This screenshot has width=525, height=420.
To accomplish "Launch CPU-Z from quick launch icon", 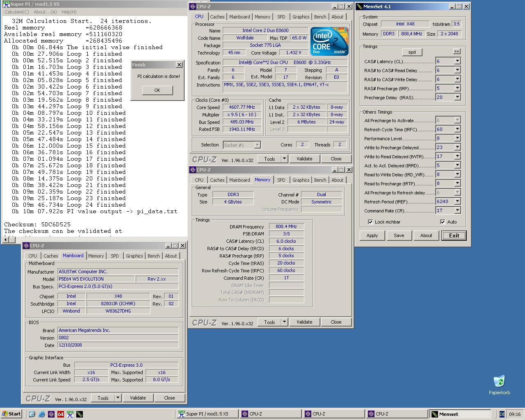I will [x=51, y=414].
